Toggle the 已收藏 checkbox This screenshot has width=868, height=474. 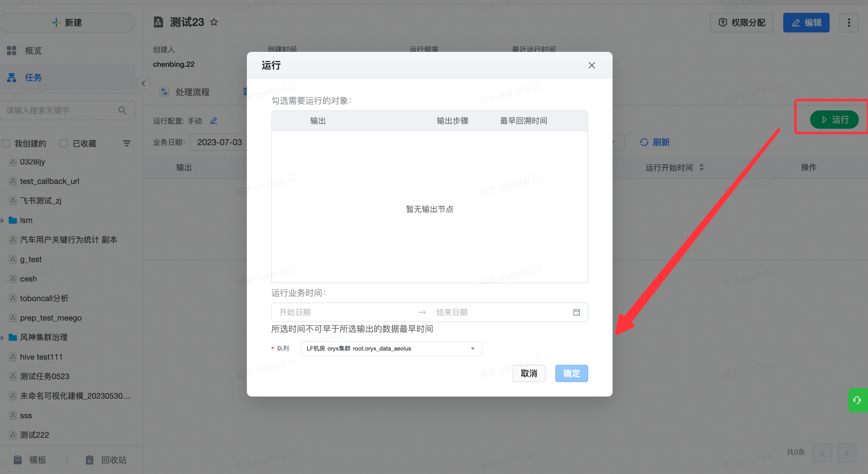tap(63, 143)
